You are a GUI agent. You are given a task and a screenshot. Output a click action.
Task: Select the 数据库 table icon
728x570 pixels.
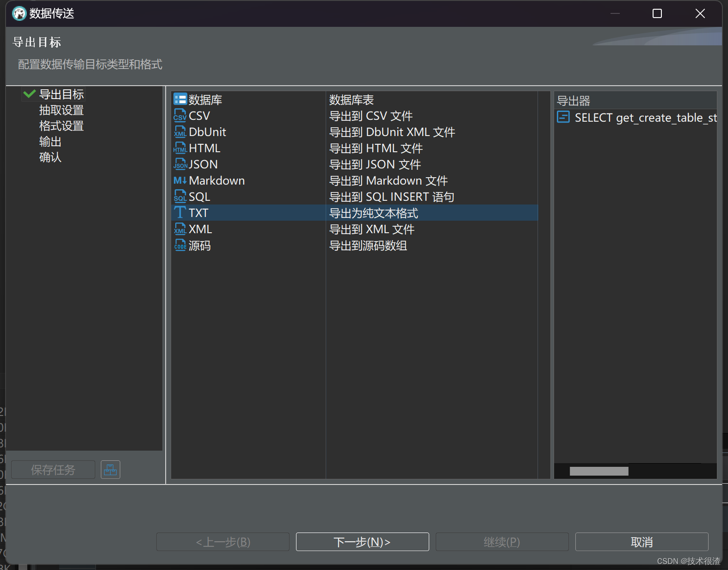[x=180, y=99]
